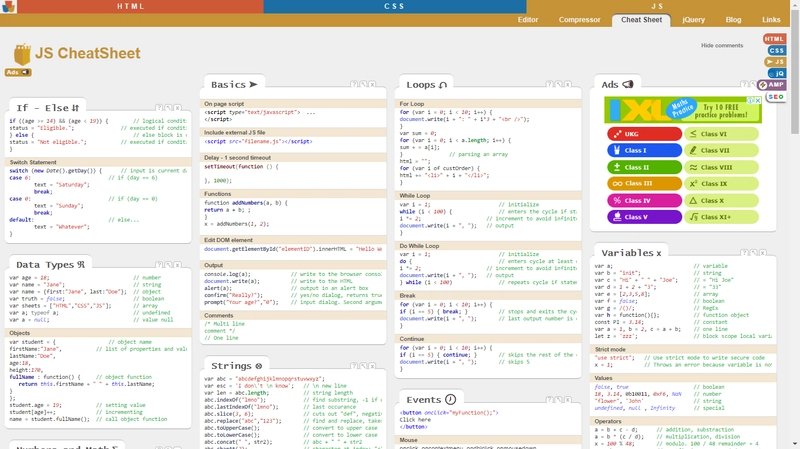Click the Class X ad button
Screen dimensions: 800x449
pos(721,200)
